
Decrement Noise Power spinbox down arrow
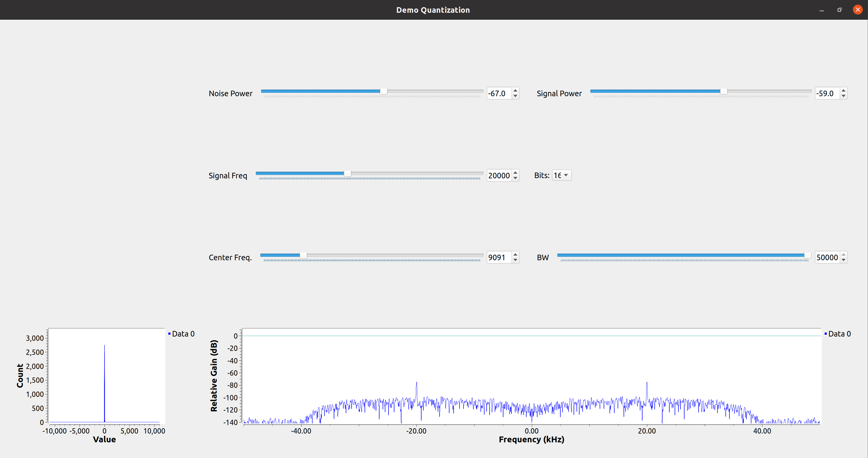515,96
